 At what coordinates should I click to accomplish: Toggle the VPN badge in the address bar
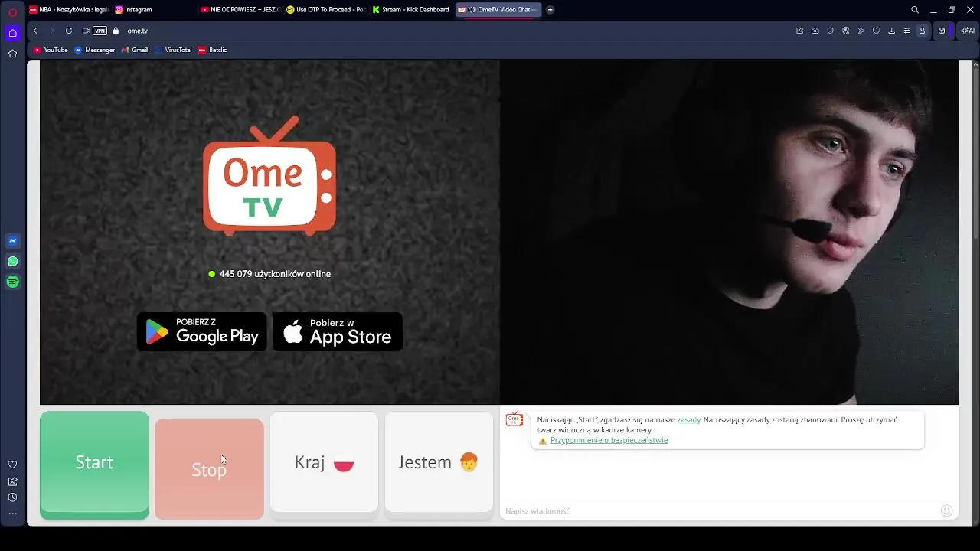(x=100, y=31)
